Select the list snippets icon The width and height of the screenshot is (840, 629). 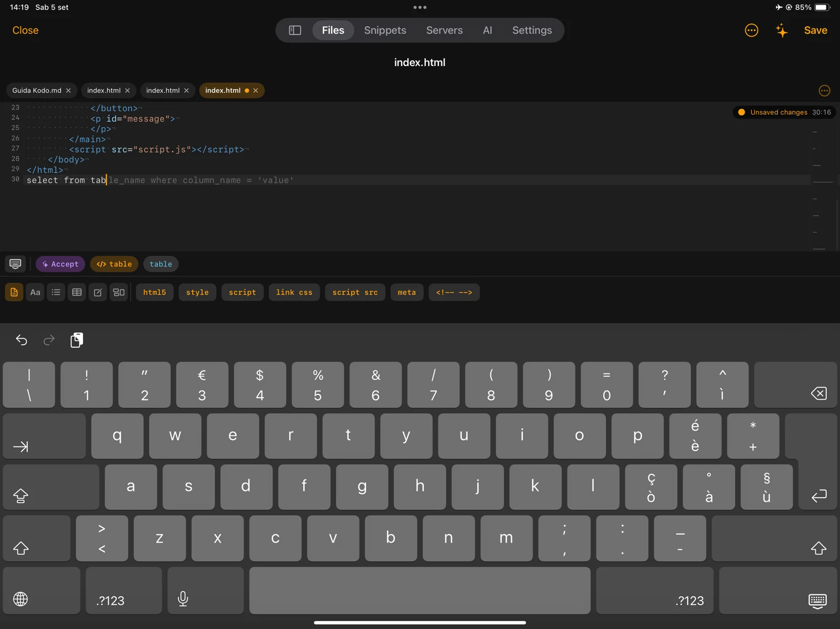pos(56,292)
